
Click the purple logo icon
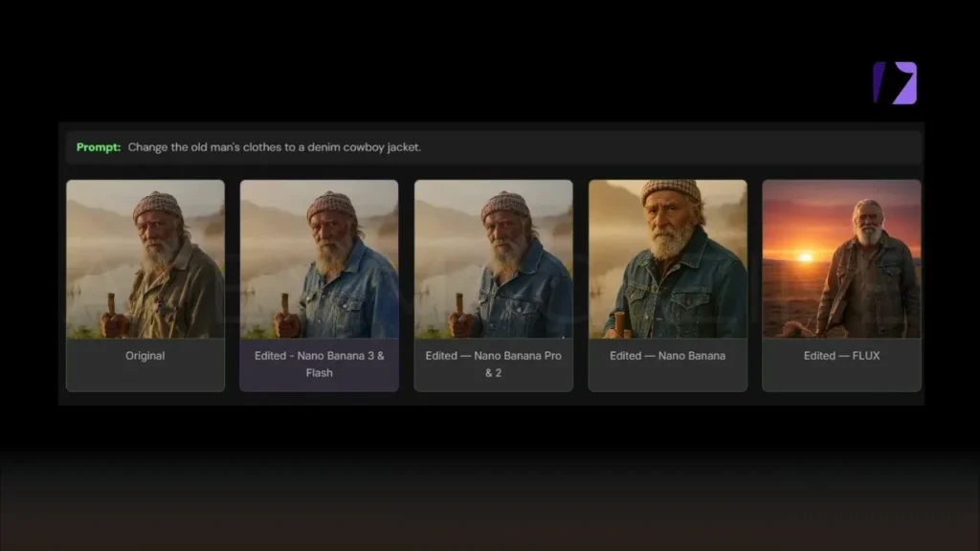pos(895,83)
